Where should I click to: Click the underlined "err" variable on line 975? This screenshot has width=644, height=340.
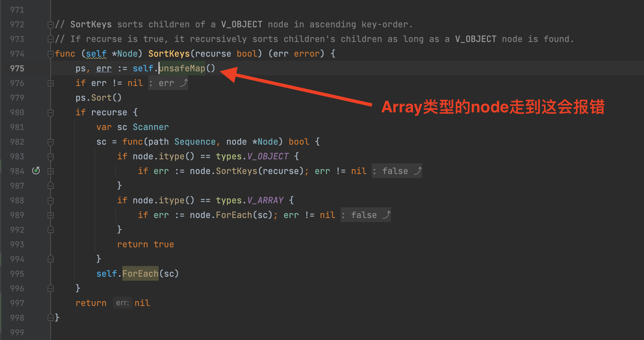click(104, 68)
